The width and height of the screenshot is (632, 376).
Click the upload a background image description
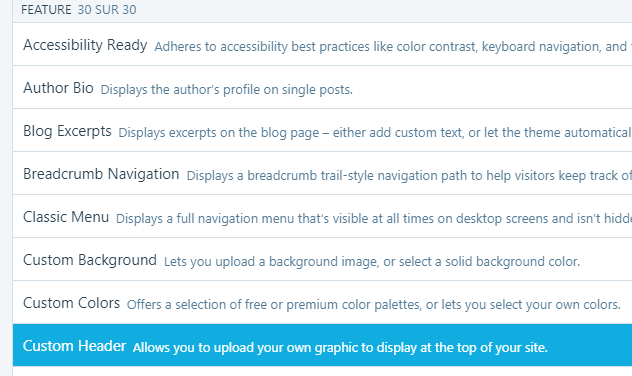[372, 262]
